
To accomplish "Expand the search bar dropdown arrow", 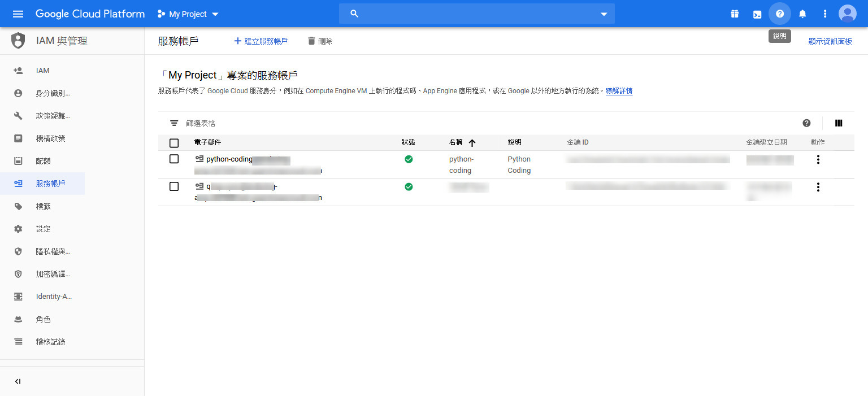I will coord(604,14).
